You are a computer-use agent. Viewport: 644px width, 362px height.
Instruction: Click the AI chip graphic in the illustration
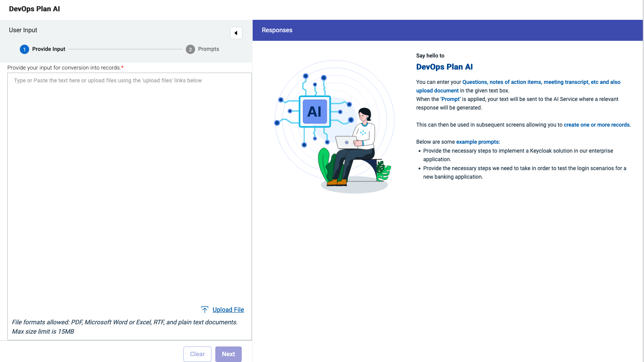[314, 112]
